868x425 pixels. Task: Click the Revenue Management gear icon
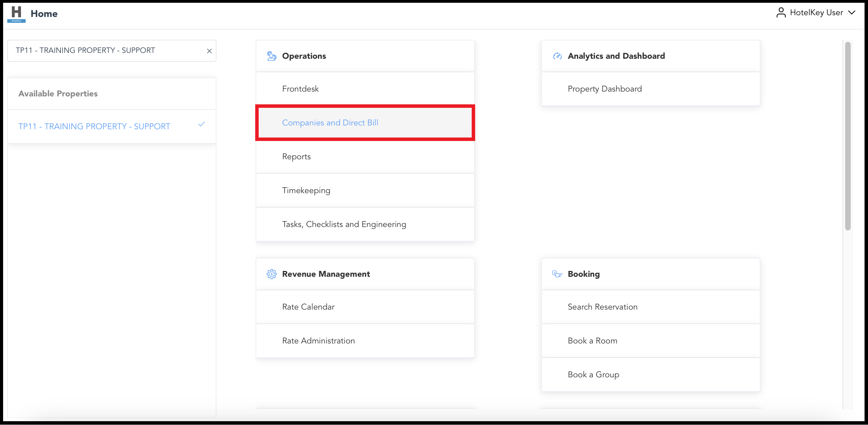[271, 274]
